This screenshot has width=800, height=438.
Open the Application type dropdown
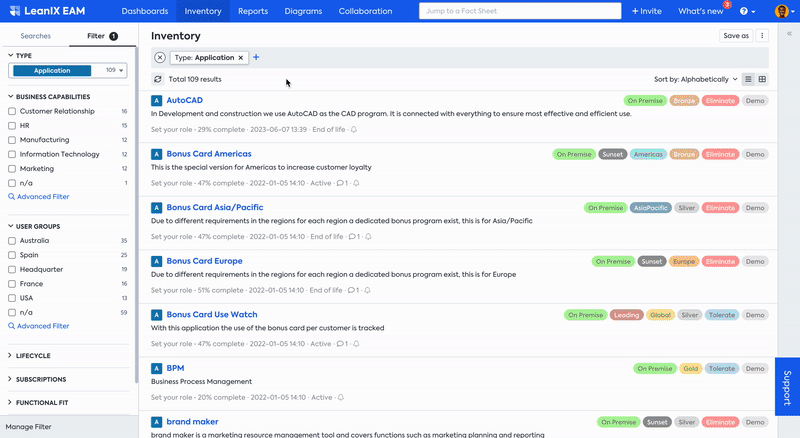coord(68,70)
